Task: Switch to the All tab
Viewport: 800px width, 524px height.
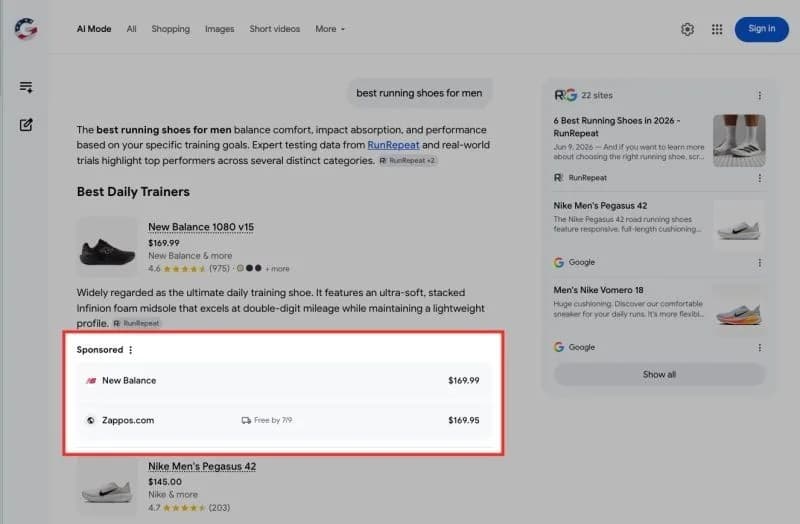Action: tap(132, 29)
